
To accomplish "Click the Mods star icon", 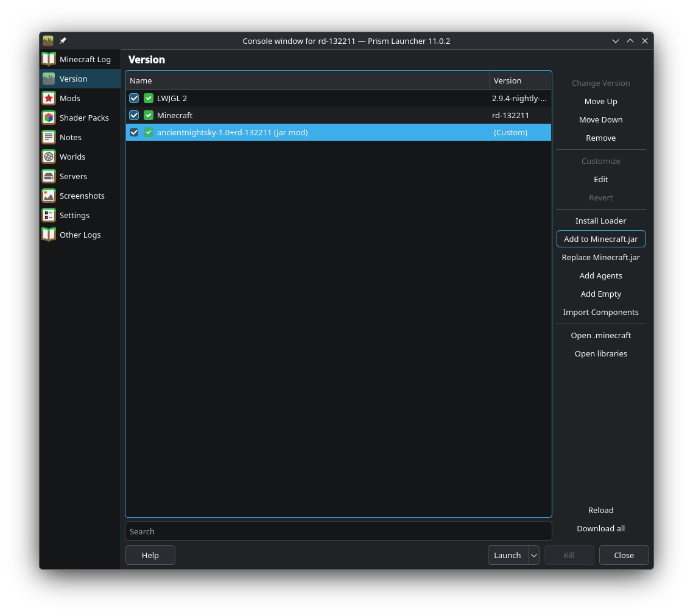I will click(49, 98).
